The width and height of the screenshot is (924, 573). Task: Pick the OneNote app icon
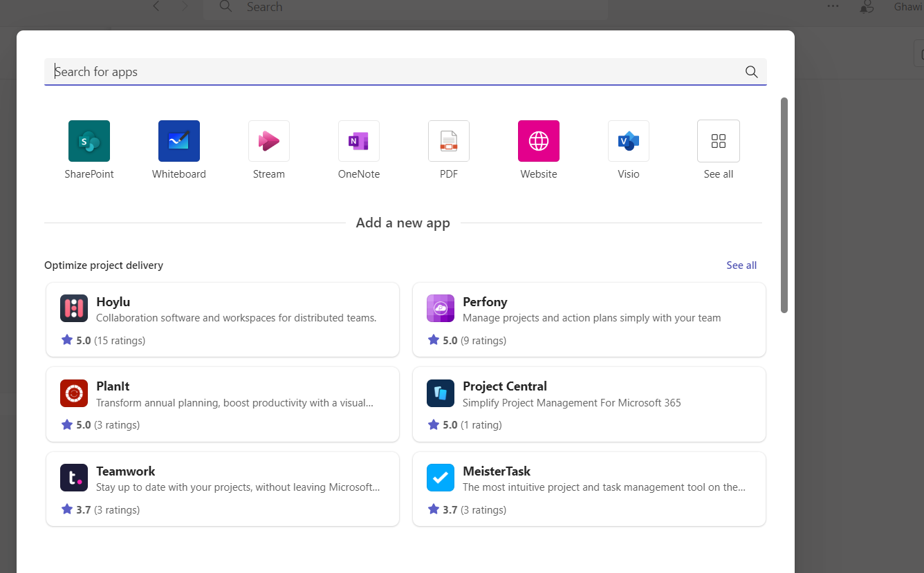pyautogui.click(x=359, y=141)
